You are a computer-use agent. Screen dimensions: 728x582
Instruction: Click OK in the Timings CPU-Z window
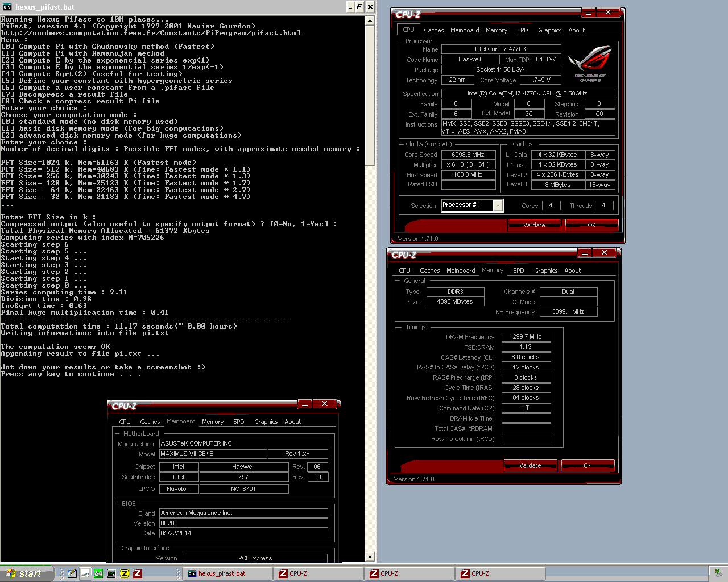(x=588, y=465)
